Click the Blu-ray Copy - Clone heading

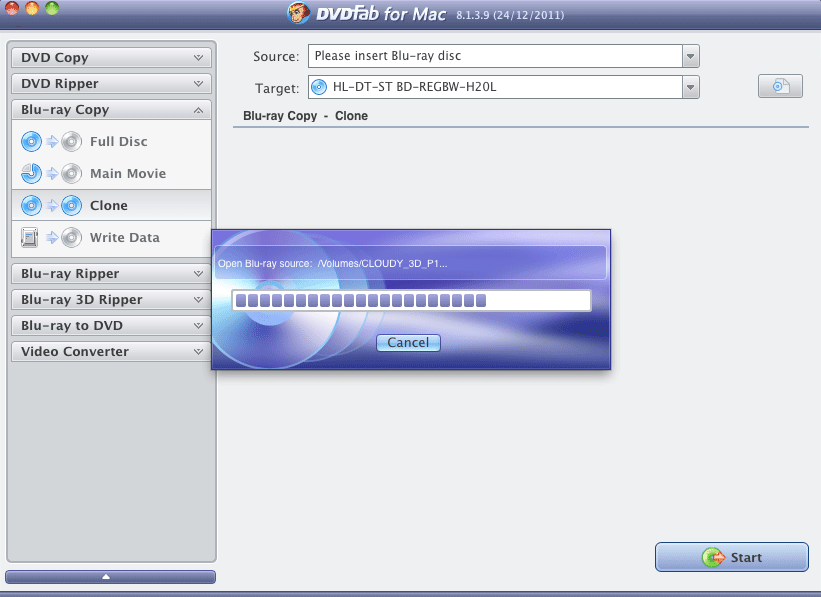pyautogui.click(x=305, y=116)
